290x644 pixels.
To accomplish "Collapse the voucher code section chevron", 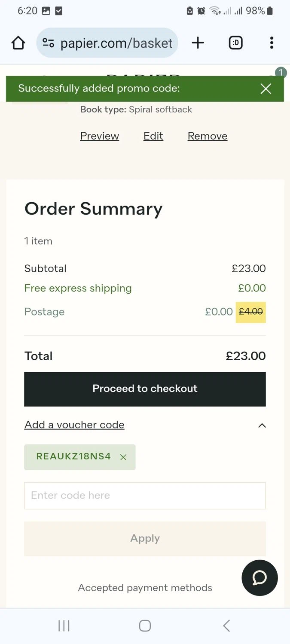I will [262, 425].
